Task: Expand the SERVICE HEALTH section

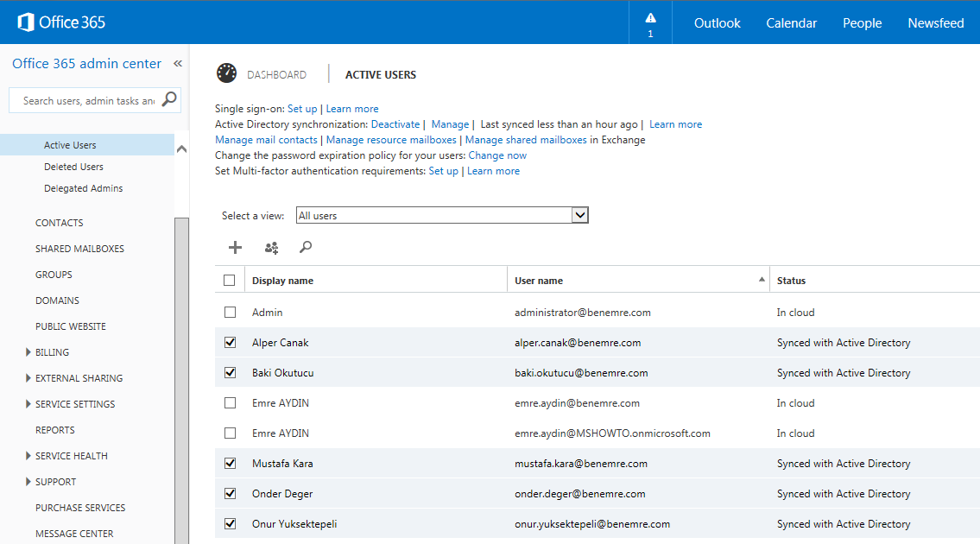Action: coord(28,456)
